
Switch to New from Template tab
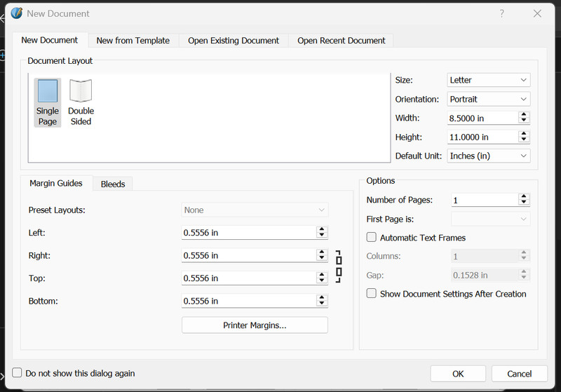point(133,41)
